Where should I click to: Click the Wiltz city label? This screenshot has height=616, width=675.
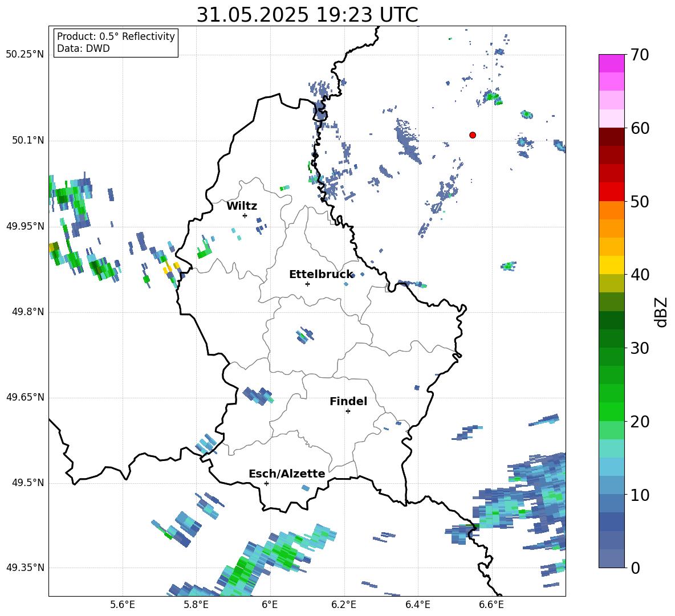click(x=242, y=206)
